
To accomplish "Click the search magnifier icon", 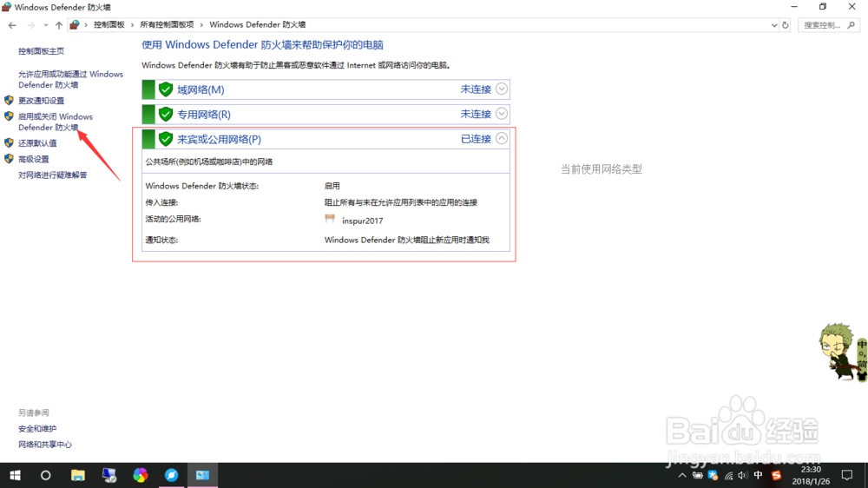I will 852,25.
